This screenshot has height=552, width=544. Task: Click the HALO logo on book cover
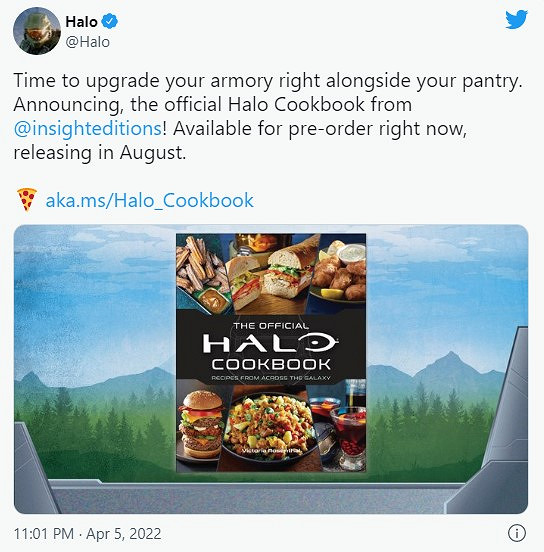pos(270,343)
